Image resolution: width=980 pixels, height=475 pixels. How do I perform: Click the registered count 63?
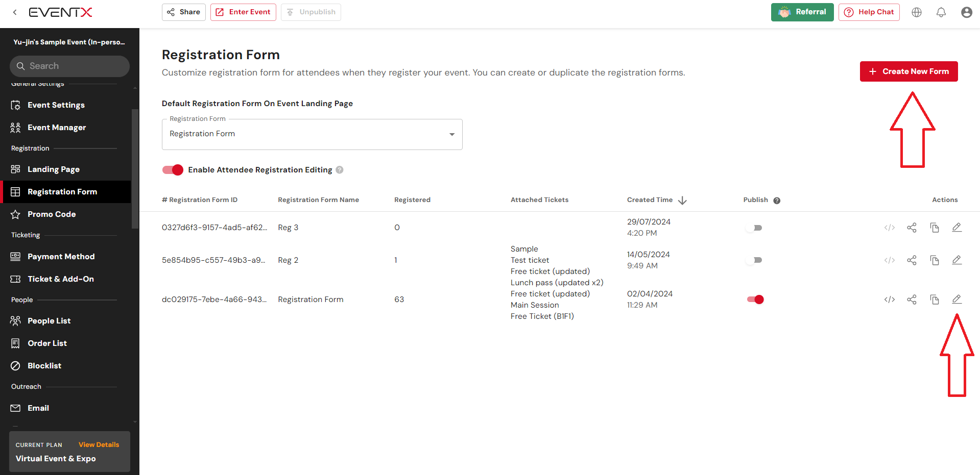tap(399, 299)
